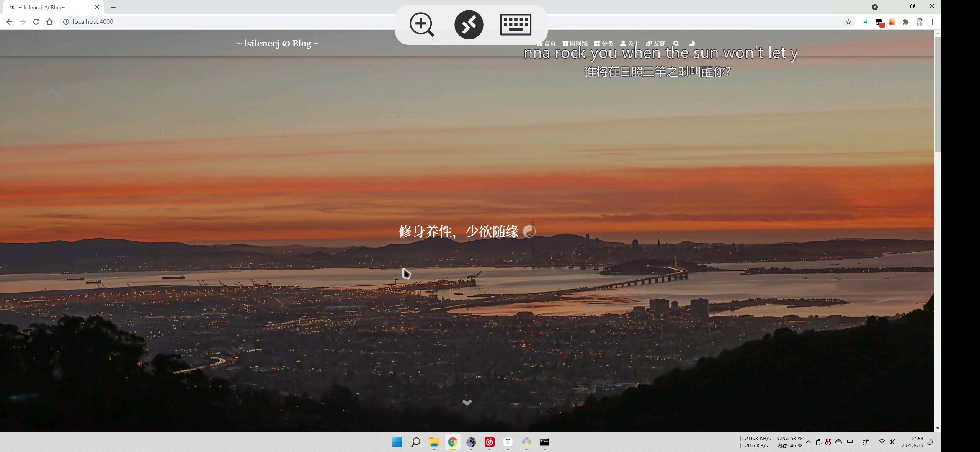Click the cloud tray icon
The image size is (980, 452).
tap(838, 442)
